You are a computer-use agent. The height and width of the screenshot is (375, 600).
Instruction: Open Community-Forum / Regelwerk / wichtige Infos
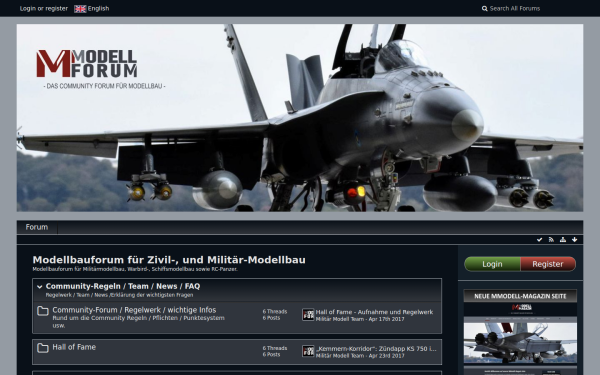[x=134, y=310]
